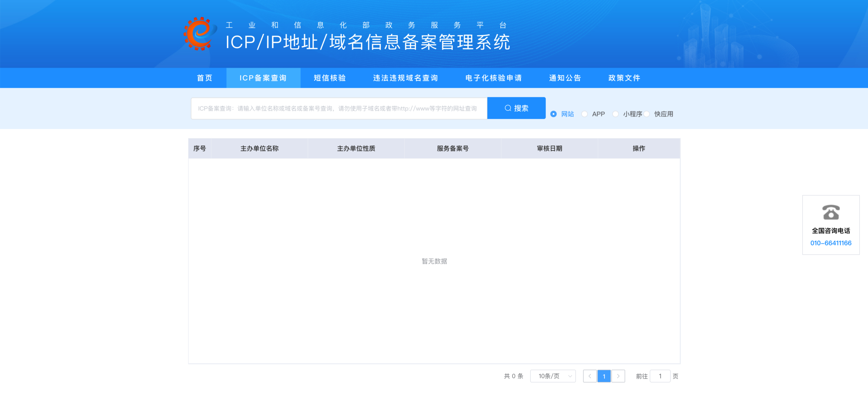Click the telephone icon in consultation box
The height and width of the screenshot is (418, 868).
(x=831, y=212)
